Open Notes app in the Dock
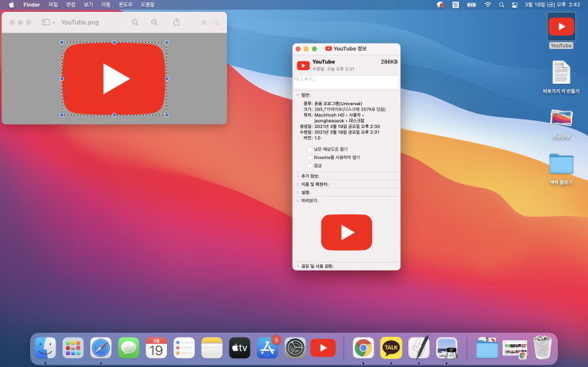The image size is (588, 367). (x=211, y=348)
